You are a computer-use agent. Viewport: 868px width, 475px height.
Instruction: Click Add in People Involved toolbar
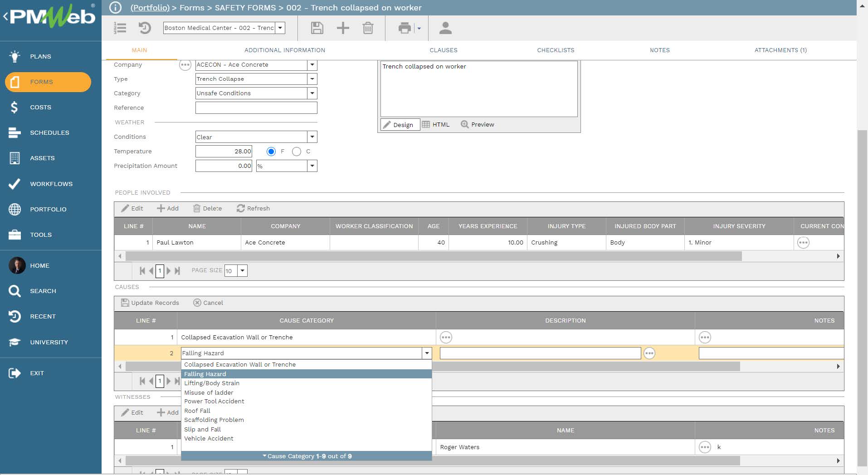click(x=168, y=208)
